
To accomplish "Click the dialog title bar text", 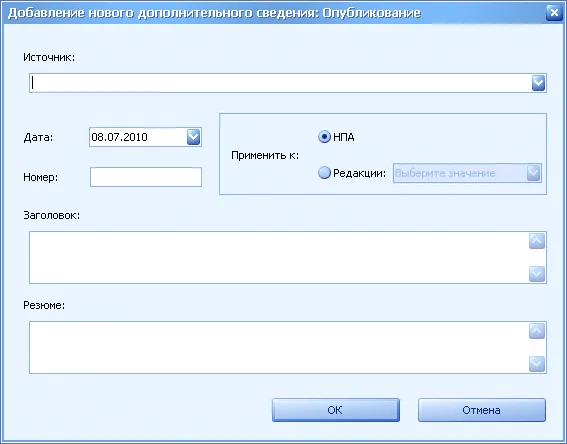I will click(x=214, y=13).
